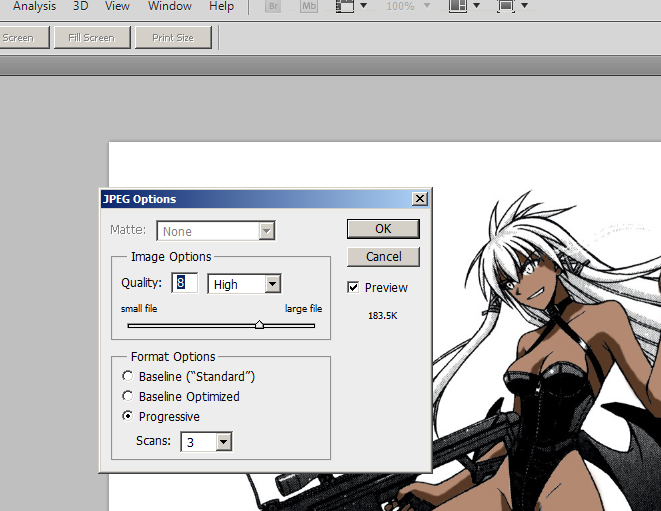This screenshot has width=661, height=511.
Task: Open the Screen Mode icon menu
Action: (x=512, y=6)
